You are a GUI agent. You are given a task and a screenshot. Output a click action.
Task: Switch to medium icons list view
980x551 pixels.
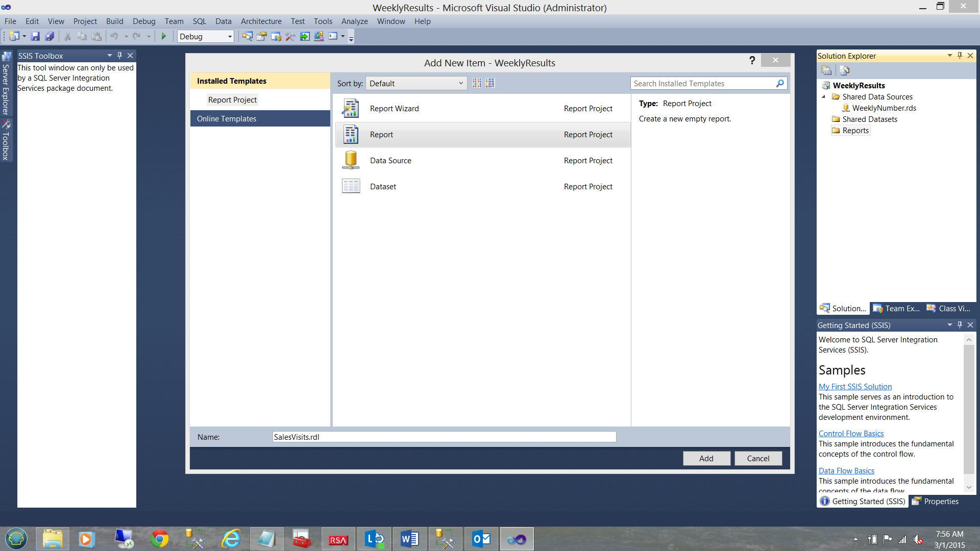coord(490,83)
